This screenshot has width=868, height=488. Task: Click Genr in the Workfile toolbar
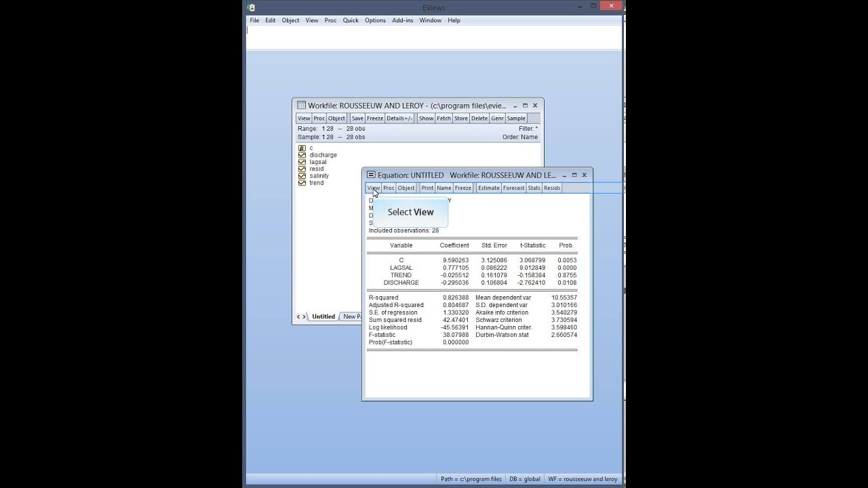[497, 119]
